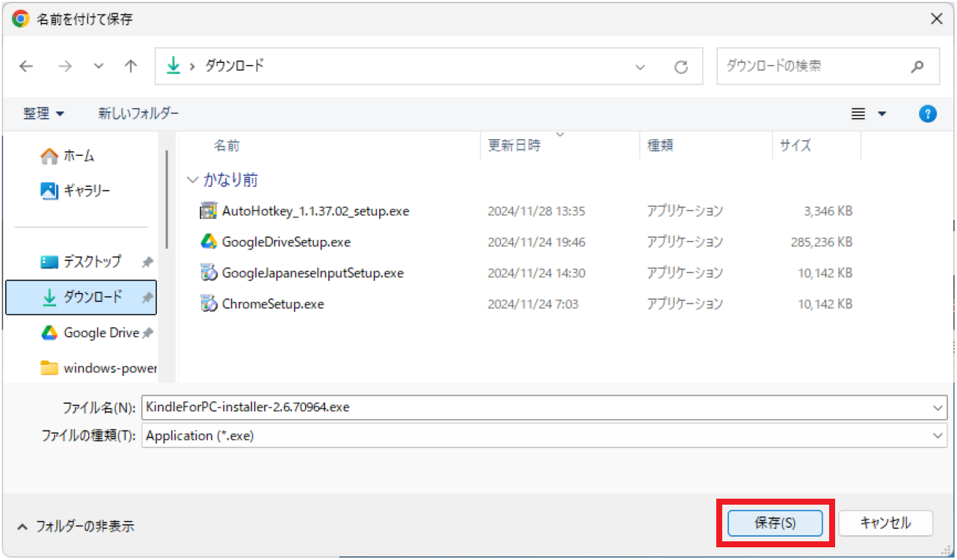
Task: Click date 2024/11/24 7:03 cell
Action: click(533, 304)
